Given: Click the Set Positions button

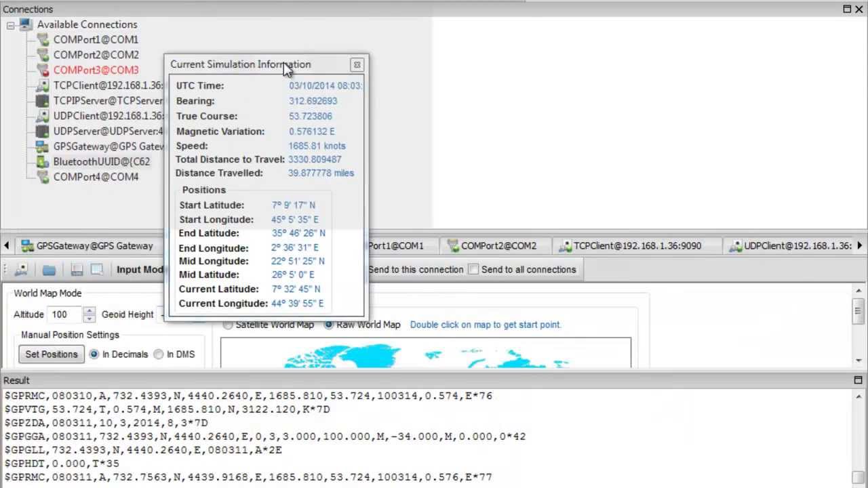Looking at the screenshot, I should [x=52, y=354].
